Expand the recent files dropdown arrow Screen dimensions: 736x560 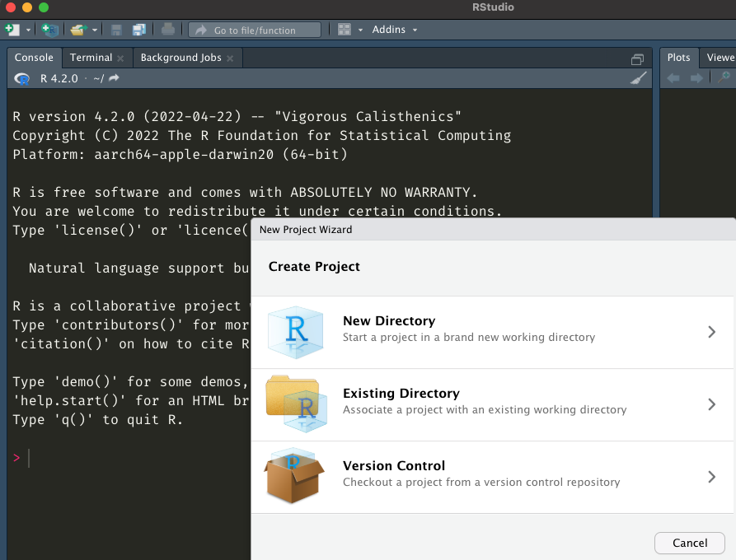click(95, 30)
